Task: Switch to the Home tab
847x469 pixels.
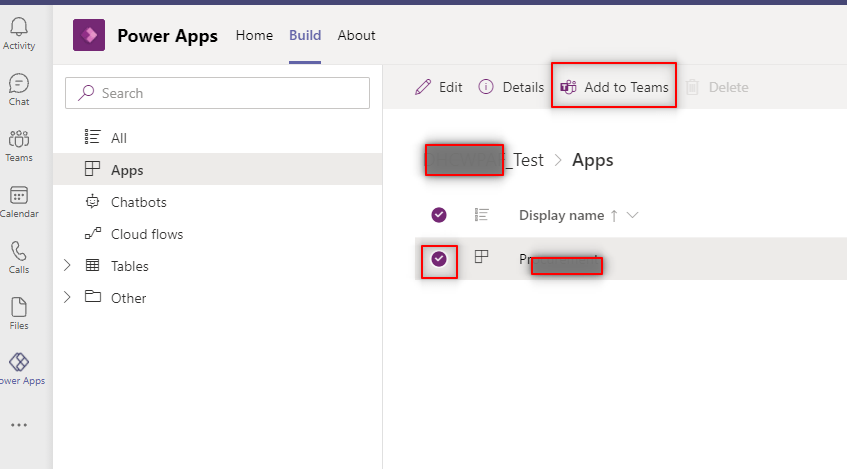Action: pos(254,35)
